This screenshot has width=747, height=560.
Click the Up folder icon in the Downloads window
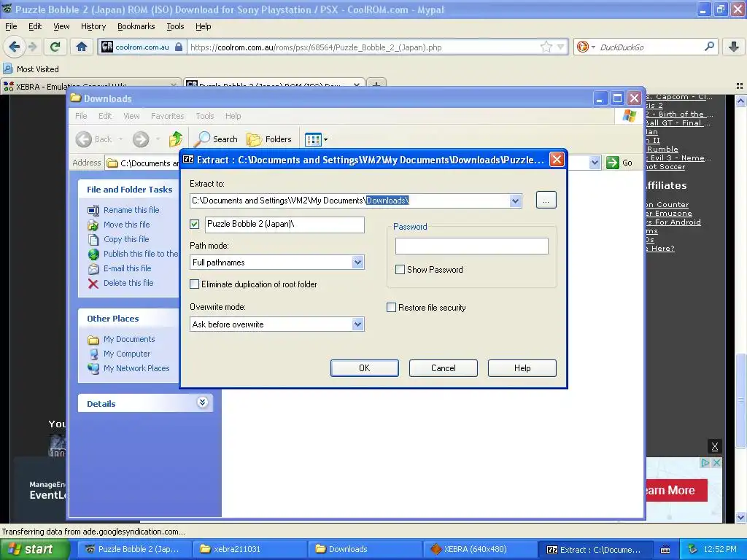(176, 139)
